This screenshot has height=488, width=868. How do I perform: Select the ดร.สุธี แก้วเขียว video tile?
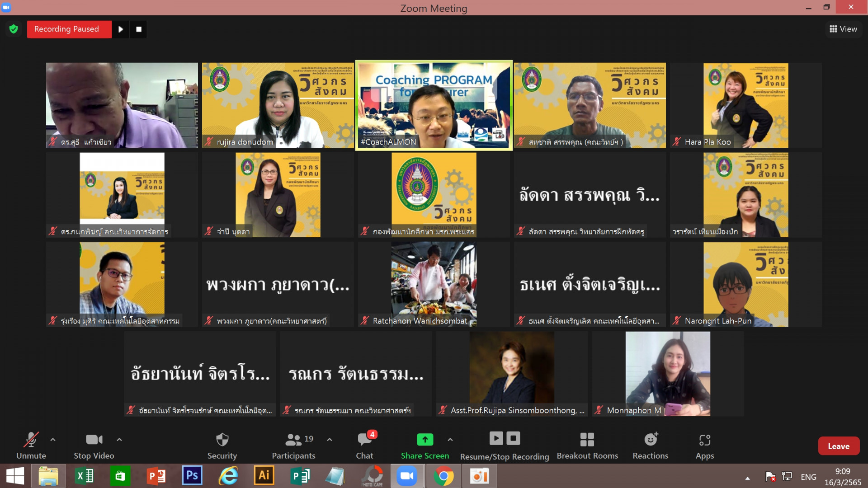pyautogui.click(x=122, y=105)
